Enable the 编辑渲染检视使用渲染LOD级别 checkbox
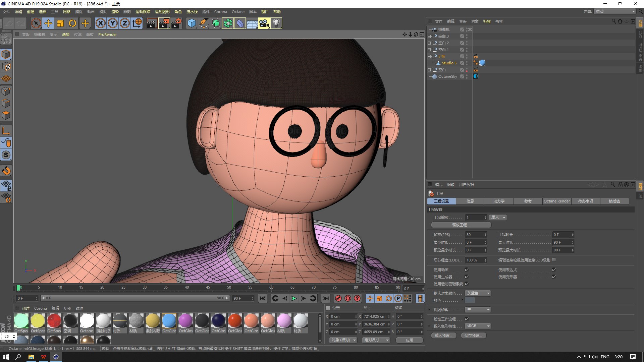 click(554, 260)
